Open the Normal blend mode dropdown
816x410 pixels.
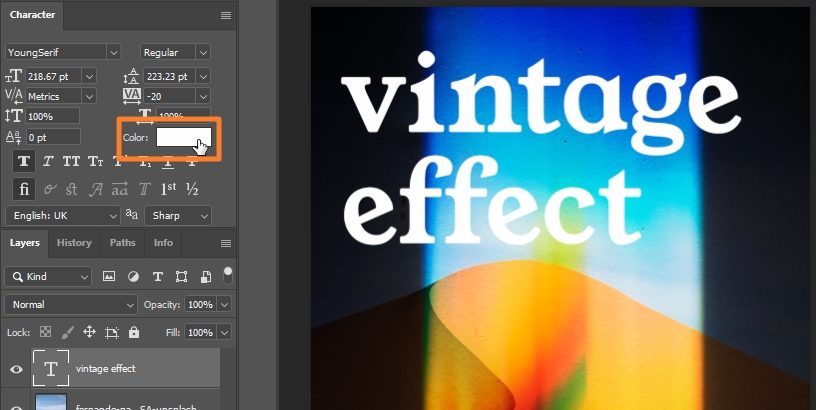71,304
